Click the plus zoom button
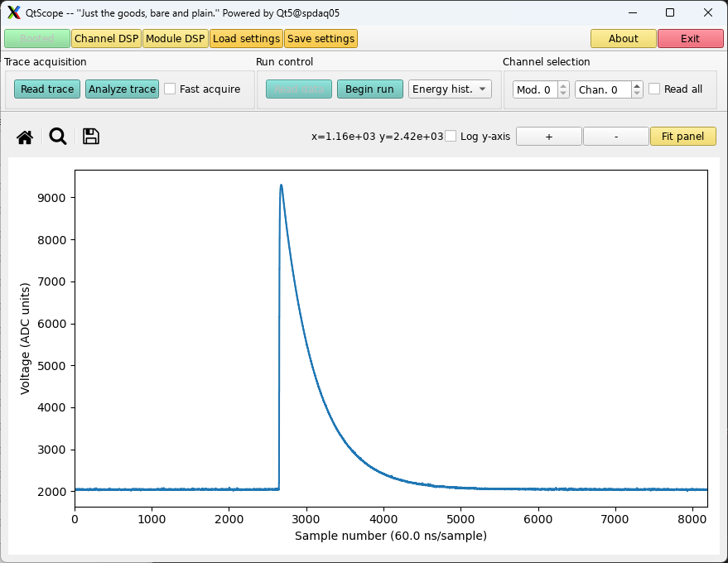 (549, 137)
